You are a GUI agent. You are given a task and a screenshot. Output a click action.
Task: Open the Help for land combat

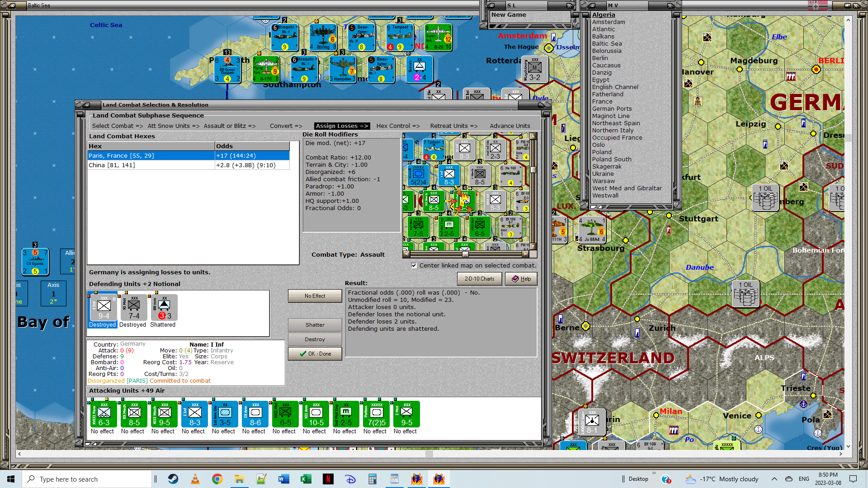point(521,279)
